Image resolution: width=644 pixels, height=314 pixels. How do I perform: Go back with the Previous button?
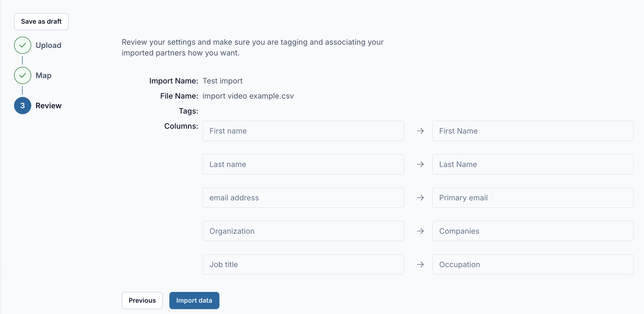tap(142, 301)
